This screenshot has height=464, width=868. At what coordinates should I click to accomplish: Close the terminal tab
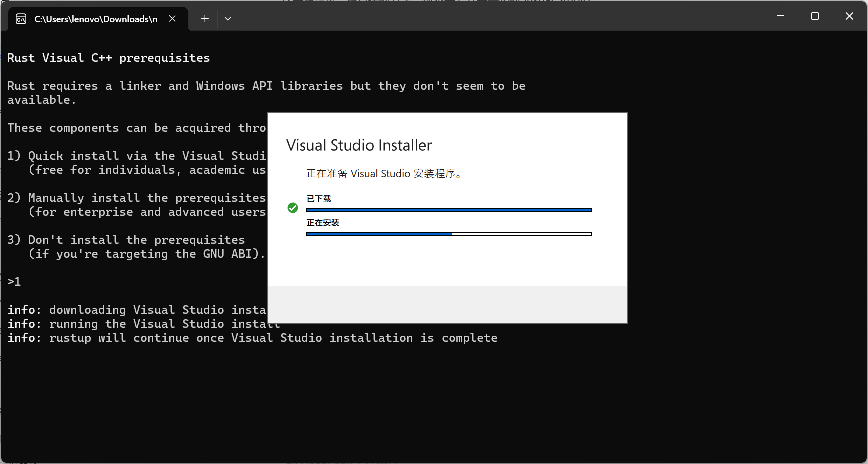point(172,19)
